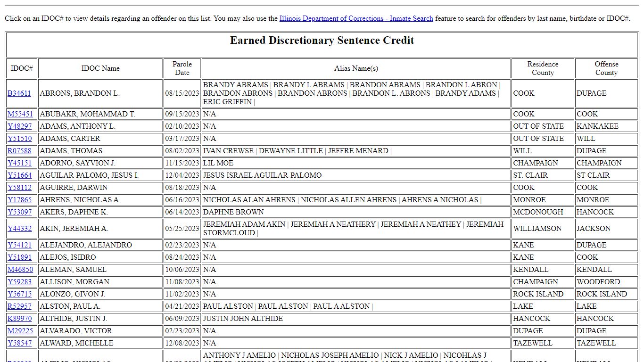The image size is (644, 362).
Task: Open offender record Y53097
Action: tap(20, 212)
